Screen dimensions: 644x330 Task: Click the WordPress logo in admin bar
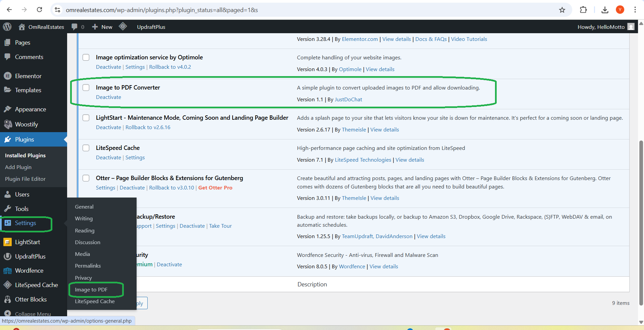tap(7, 27)
